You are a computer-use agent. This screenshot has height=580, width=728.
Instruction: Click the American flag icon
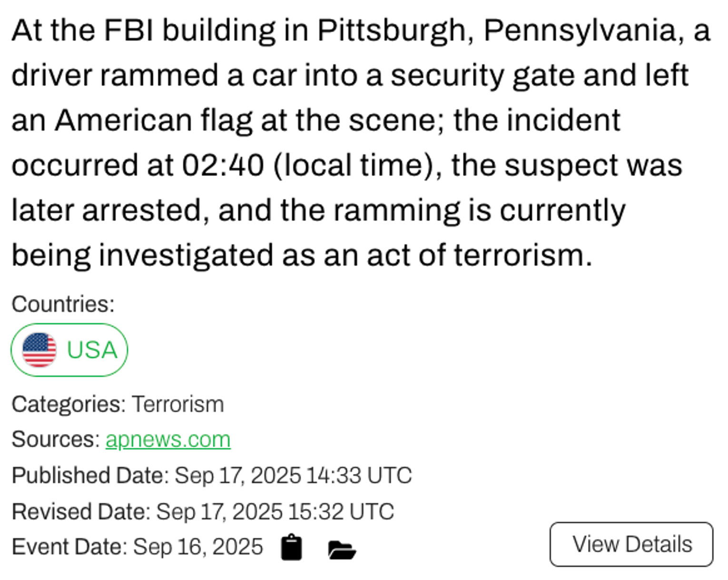tap(39, 350)
